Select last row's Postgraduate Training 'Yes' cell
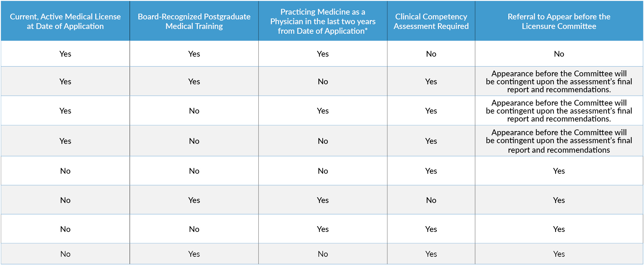The image size is (644, 265). click(194, 254)
